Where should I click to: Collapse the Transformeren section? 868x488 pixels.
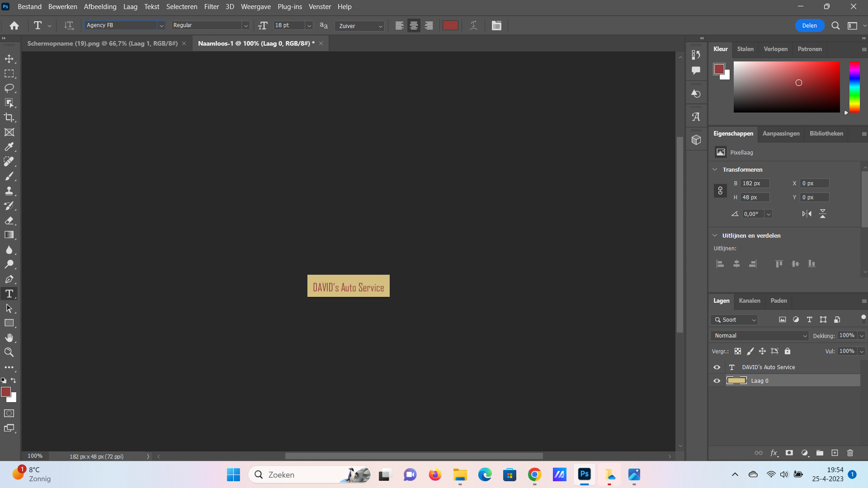715,169
